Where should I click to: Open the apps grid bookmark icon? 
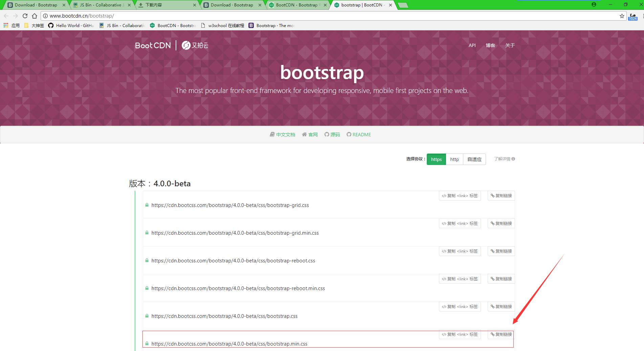(x=6, y=25)
